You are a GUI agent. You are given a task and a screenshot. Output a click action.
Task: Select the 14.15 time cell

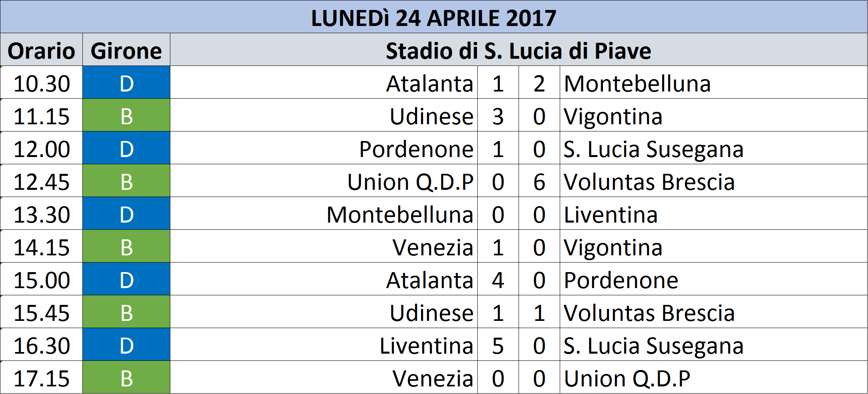point(42,246)
